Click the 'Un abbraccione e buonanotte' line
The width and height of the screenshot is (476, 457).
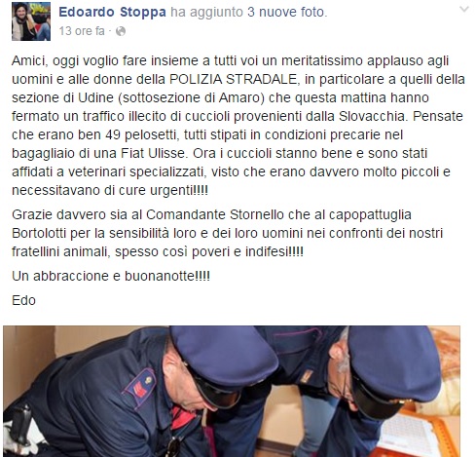(111, 276)
